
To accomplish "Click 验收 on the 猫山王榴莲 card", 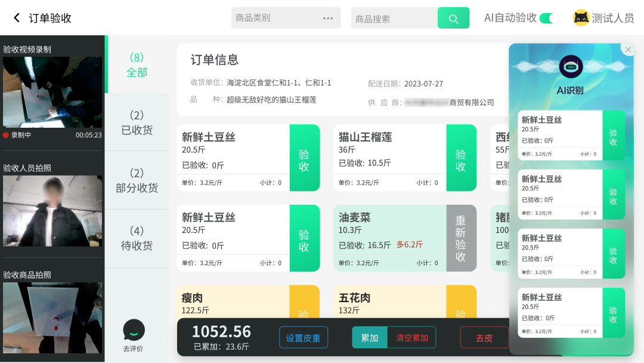I will tap(461, 158).
